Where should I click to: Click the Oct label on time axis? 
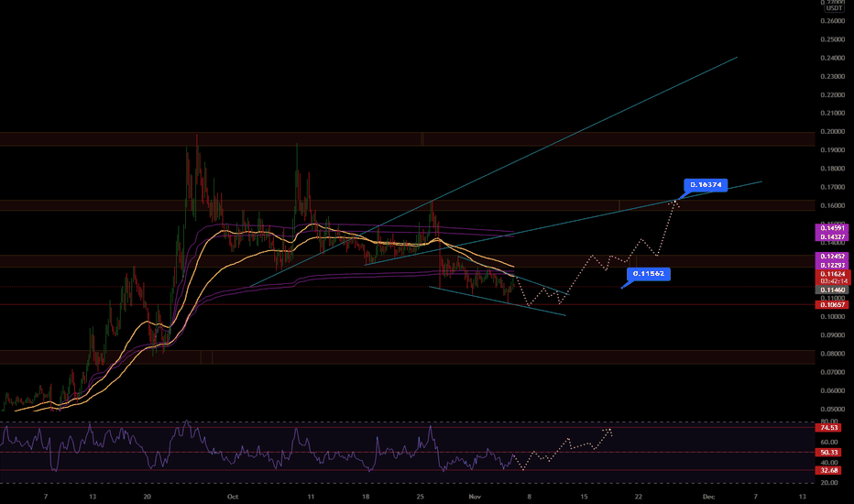click(x=233, y=497)
